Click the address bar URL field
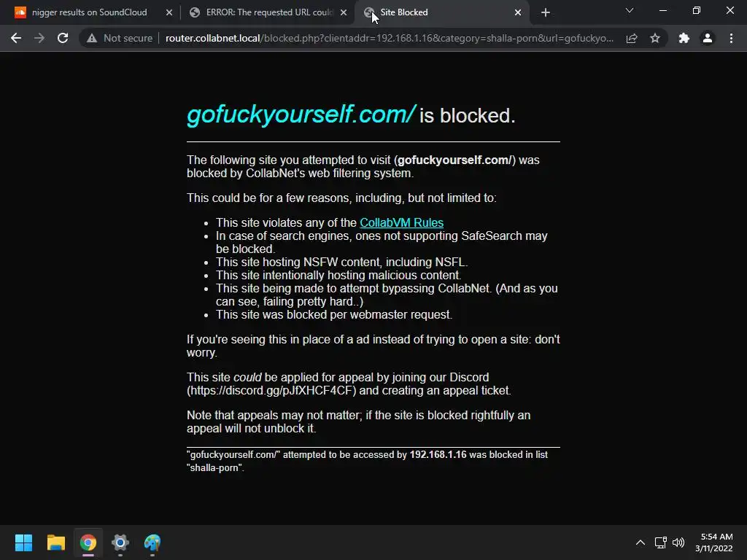 [390, 38]
